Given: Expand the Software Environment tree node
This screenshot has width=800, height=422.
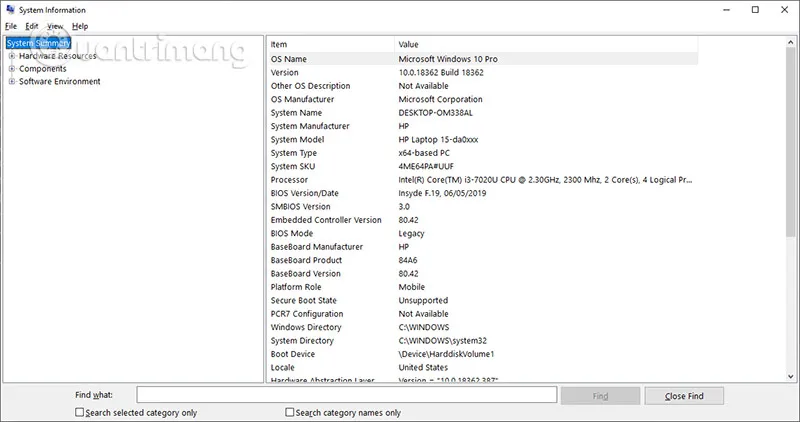Looking at the screenshot, I should 11,82.
